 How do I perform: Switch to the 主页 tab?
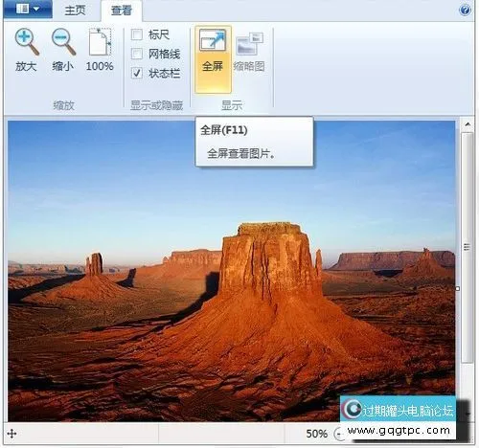[75, 11]
